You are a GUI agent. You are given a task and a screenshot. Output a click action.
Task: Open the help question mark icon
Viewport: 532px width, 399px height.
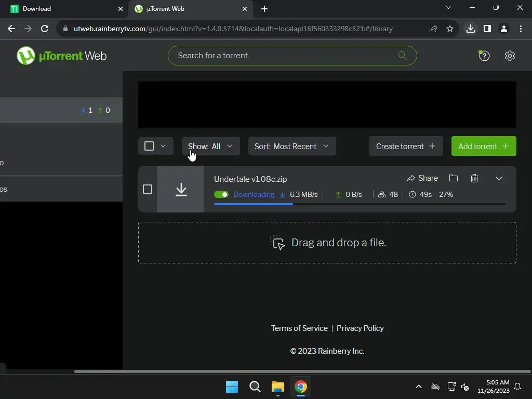(x=484, y=56)
